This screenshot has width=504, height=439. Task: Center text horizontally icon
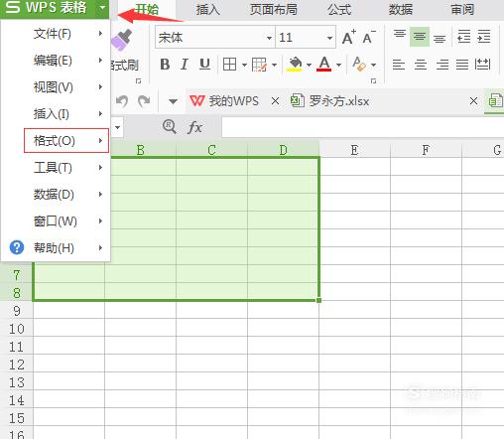click(421, 65)
